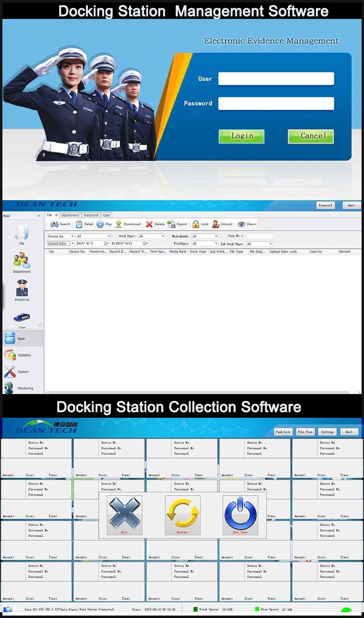Click the Exit X icon in dialog

click(x=125, y=513)
